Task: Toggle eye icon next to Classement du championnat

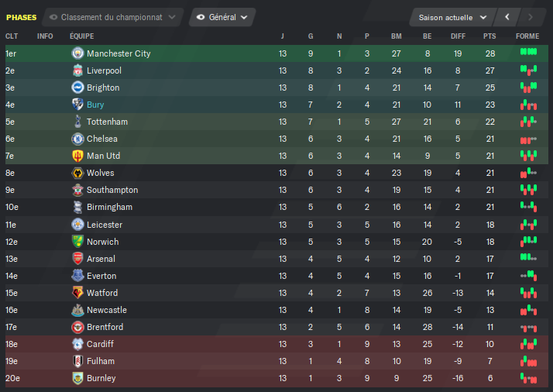Action: point(53,17)
